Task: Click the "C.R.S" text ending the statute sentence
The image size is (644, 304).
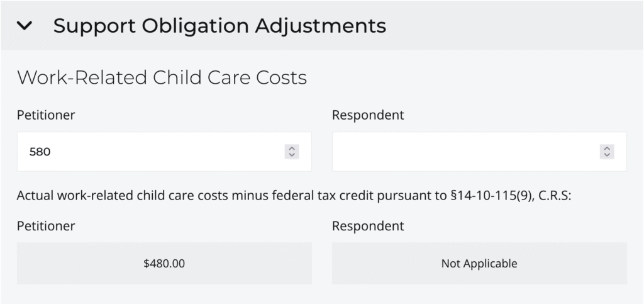Action: [555, 194]
